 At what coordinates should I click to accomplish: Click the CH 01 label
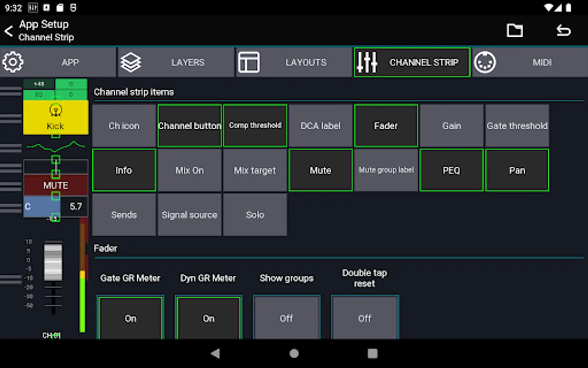coord(51,335)
